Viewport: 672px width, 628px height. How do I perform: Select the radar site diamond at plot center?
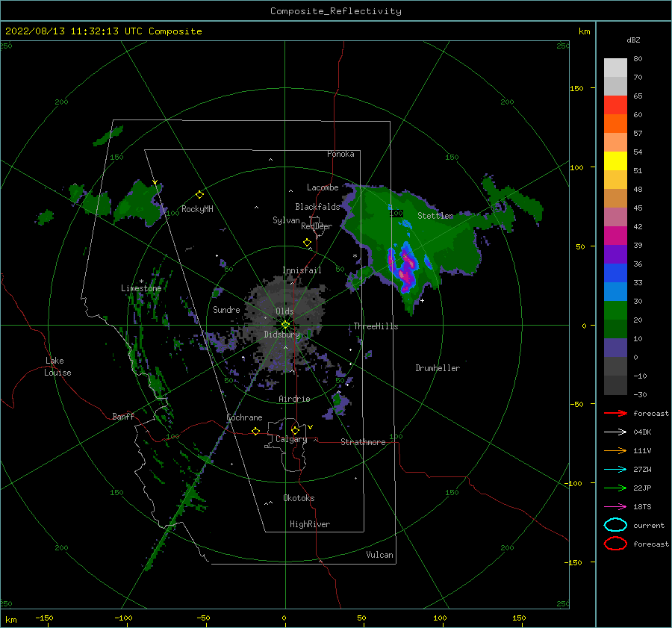[x=285, y=325]
